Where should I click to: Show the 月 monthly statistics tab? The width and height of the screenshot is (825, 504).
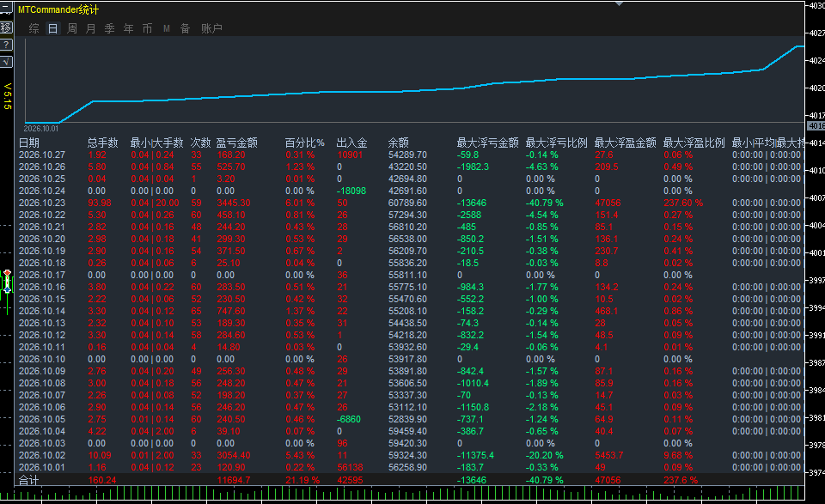pos(90,28)
